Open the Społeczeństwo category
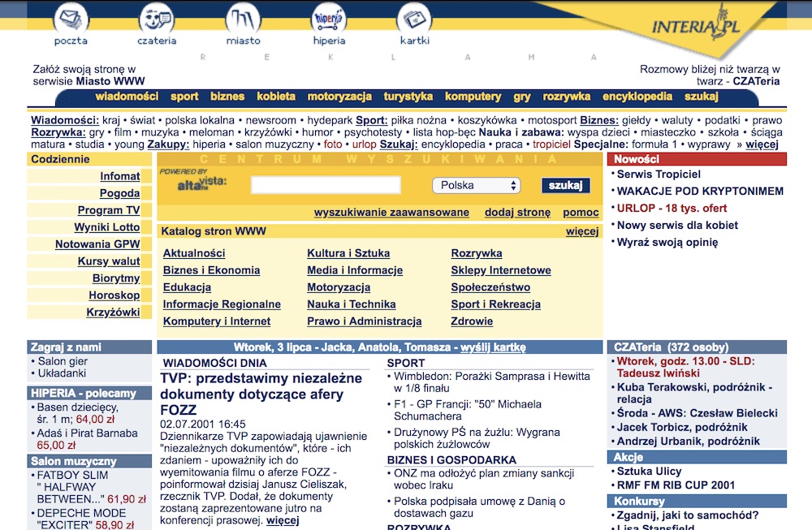 (x=490, y=287)
